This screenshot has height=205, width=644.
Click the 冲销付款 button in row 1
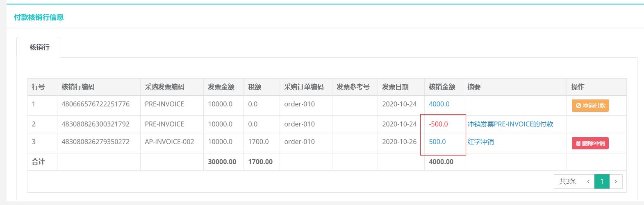coord(590,106)
